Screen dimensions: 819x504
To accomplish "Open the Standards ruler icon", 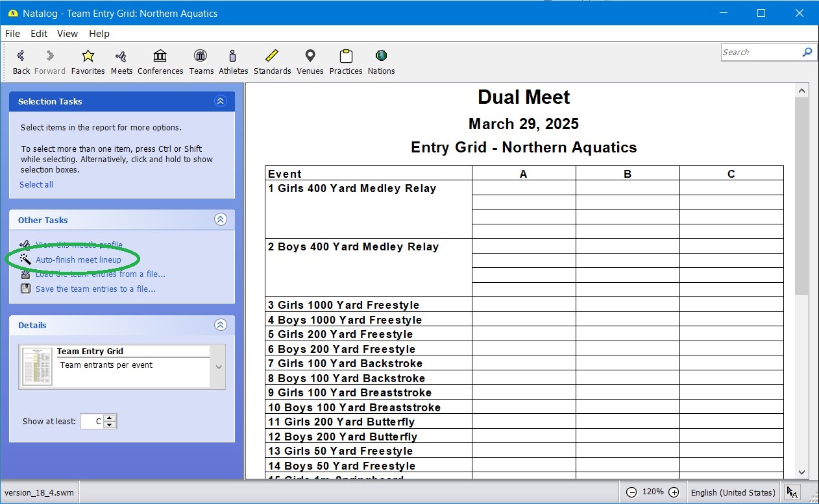I will (272, 56).
